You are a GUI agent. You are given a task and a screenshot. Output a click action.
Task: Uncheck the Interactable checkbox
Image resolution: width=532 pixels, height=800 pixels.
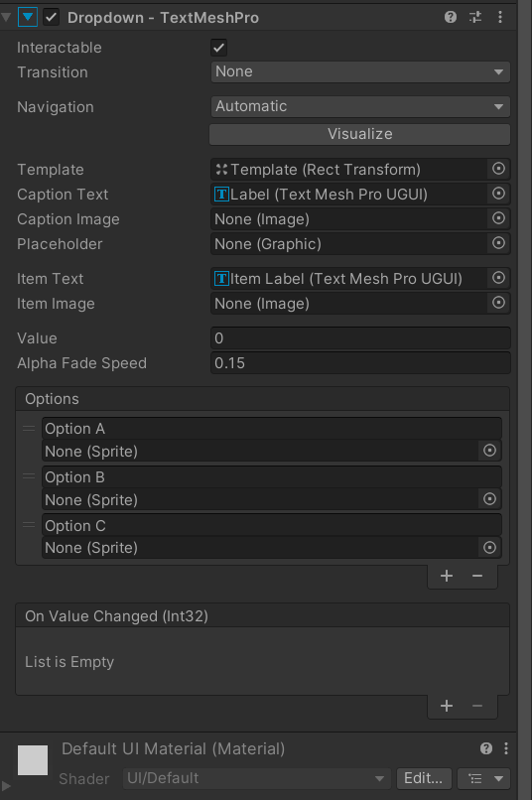(218, 48)
